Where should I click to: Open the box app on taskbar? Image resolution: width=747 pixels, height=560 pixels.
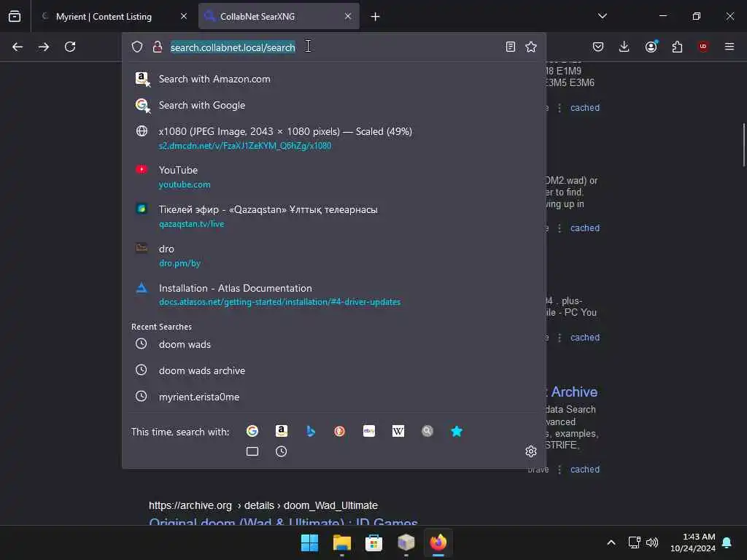[406, 542]
